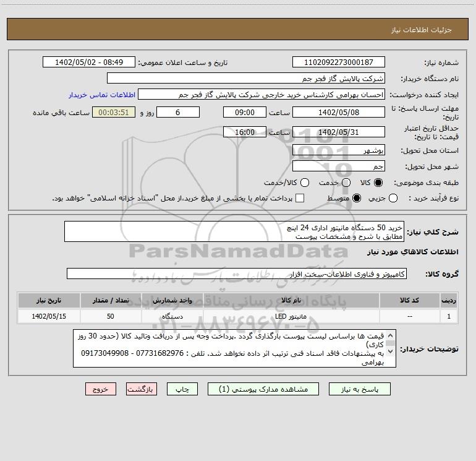Click the validity time field 16:00

click(x=245, y=132)
